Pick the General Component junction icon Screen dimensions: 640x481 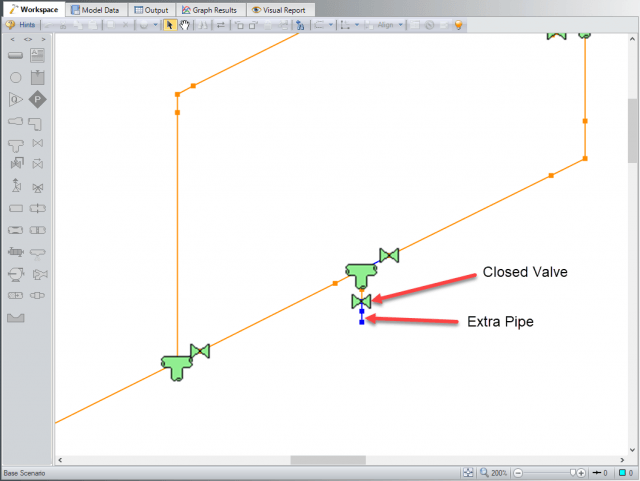16,209
